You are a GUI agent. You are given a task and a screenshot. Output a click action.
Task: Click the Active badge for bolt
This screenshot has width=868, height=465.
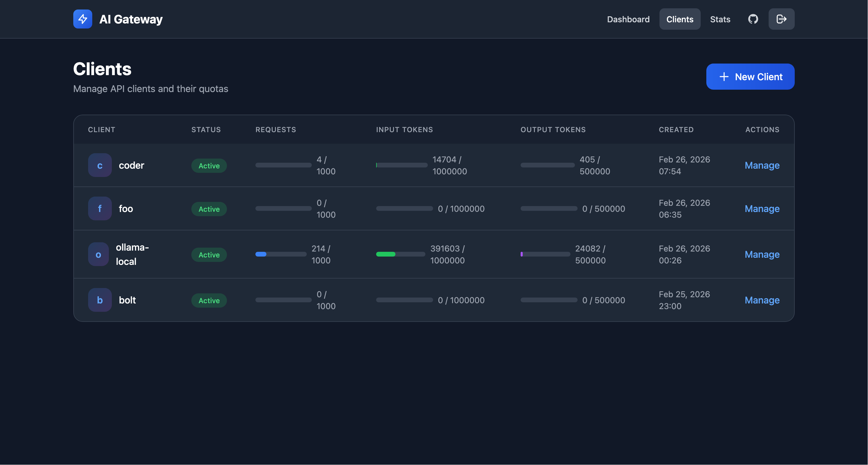209,300
